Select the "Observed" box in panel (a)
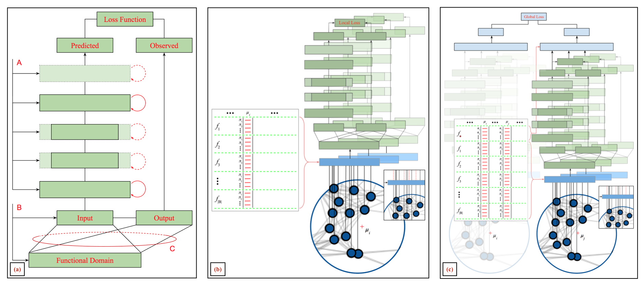 click(x=164, y=46)
